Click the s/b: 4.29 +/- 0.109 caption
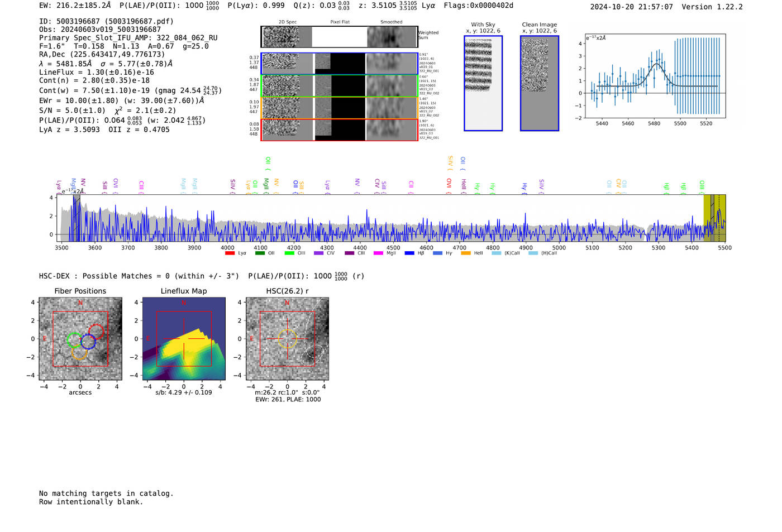 coord(184,392)
